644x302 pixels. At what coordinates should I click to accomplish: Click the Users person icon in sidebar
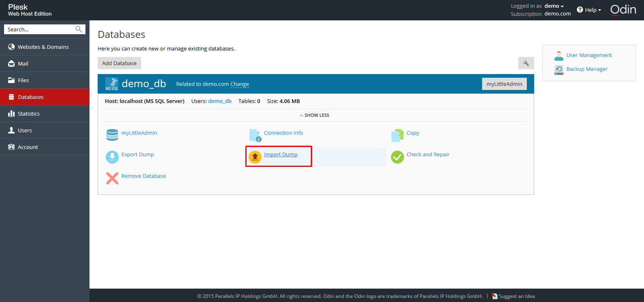click(x=11, y=130)
